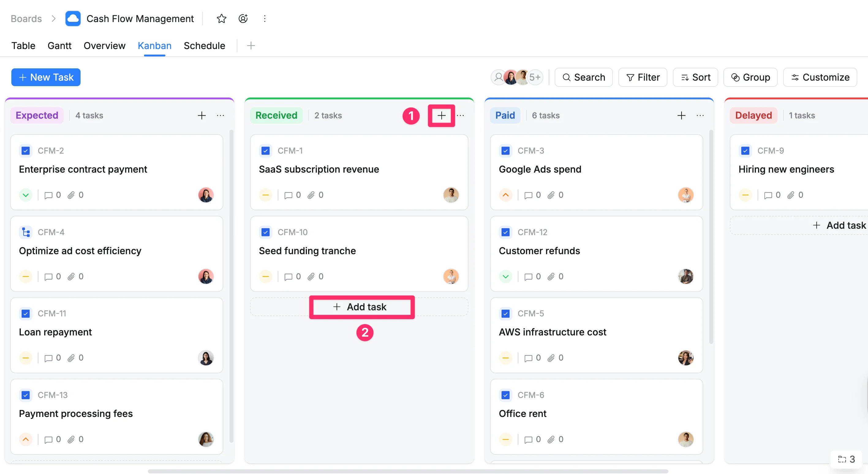Click attachment icon on Payment processing fees card
Viewport: 868px width, 474px height.
71,439
